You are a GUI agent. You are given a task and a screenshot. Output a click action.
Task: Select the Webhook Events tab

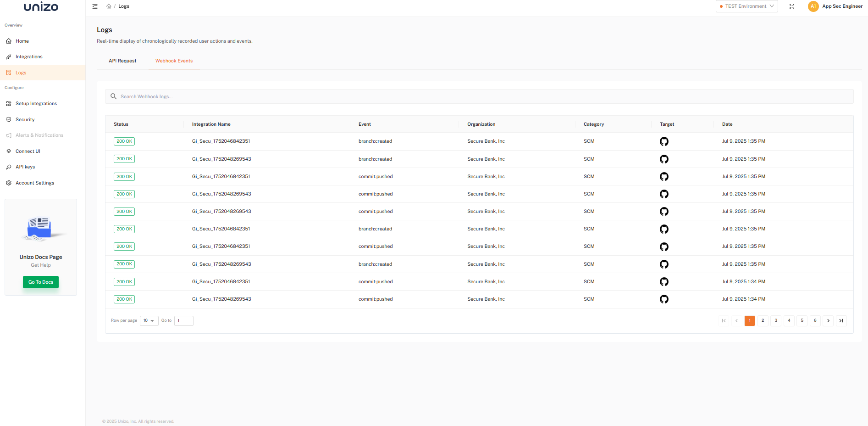[x=174, y=61]
